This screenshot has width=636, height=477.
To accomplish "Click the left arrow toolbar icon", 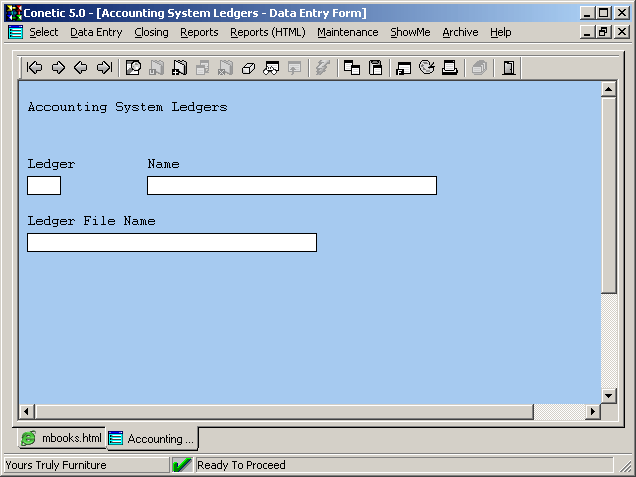I will tap(81, 68).
